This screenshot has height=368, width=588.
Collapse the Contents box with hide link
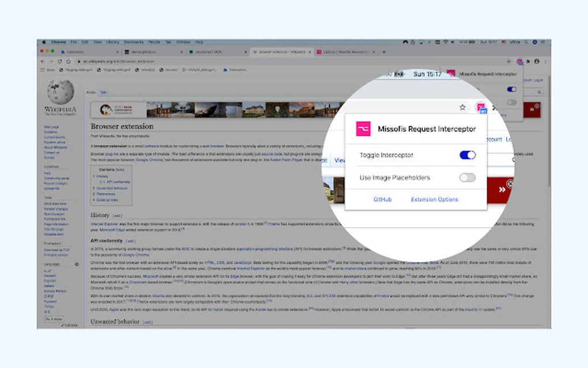119,170
